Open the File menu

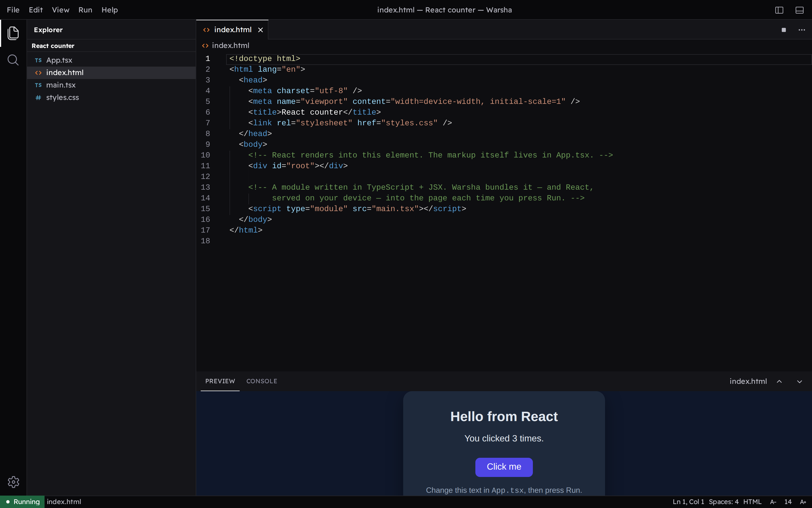(x=13, y=10)
